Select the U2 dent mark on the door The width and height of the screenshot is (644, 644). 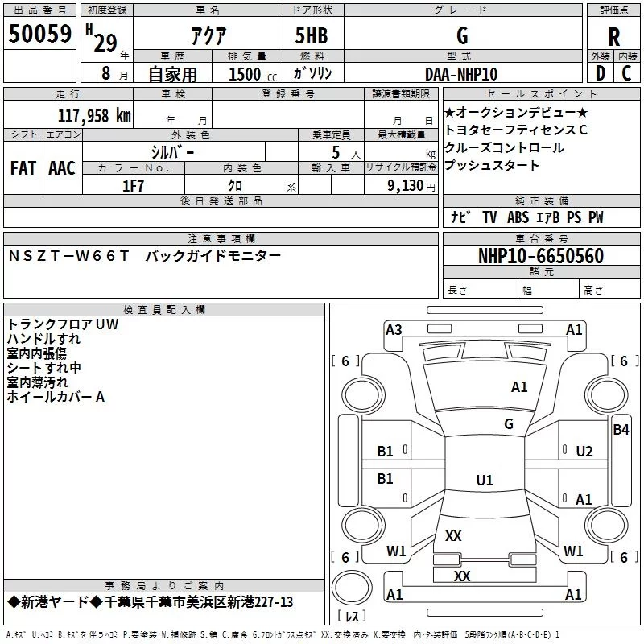click(x=584, y=451)
